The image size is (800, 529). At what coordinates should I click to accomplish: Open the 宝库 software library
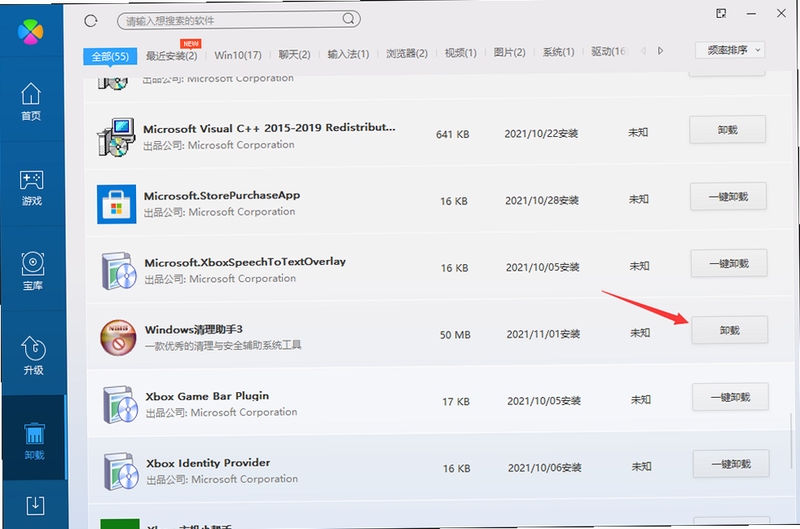[33, 271]
